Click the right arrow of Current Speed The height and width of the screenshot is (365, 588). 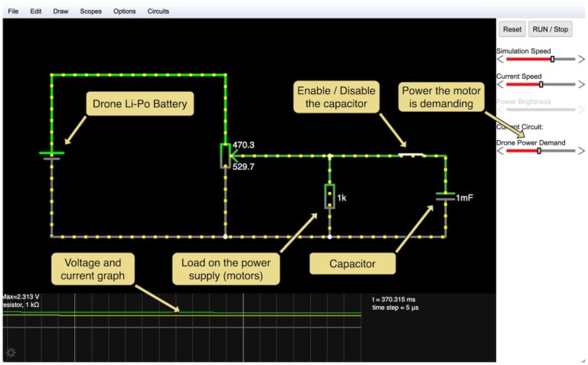(581, 84)
